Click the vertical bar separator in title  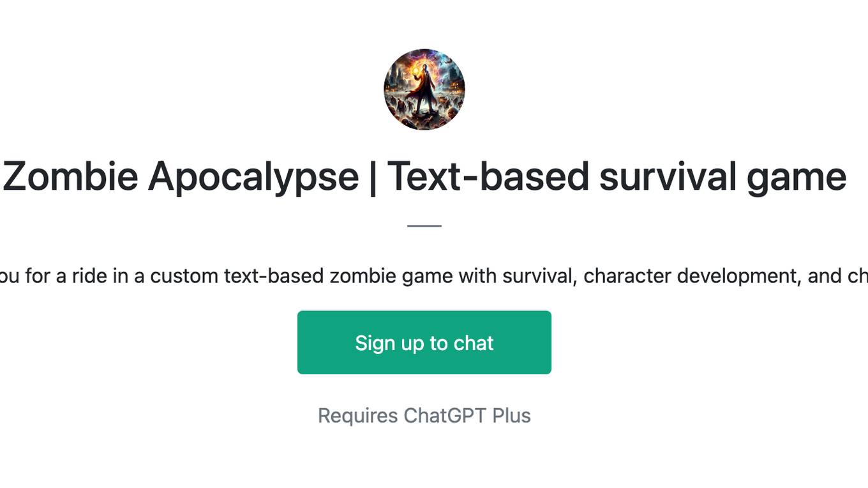(373, 178)
